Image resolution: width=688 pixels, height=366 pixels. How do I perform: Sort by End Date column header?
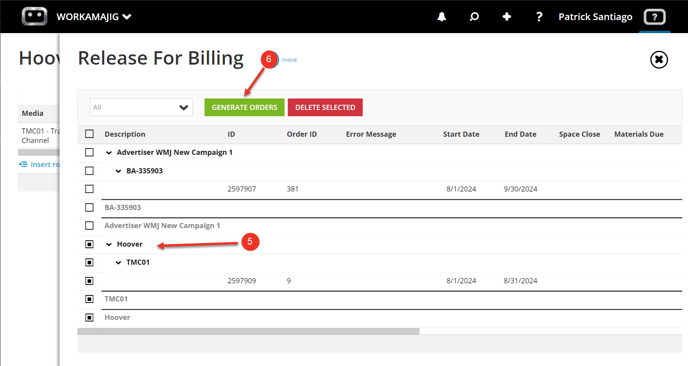(520, 134)
